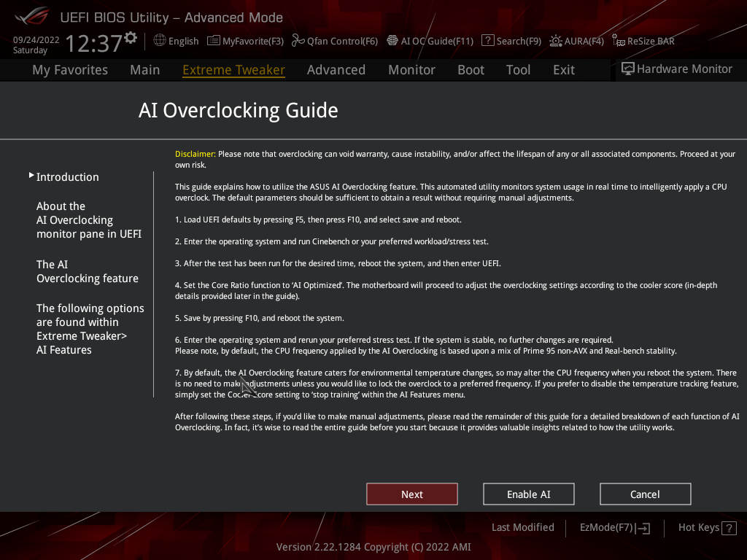Open The AI Overclocking feature section
747x560 pixels.
87,271
